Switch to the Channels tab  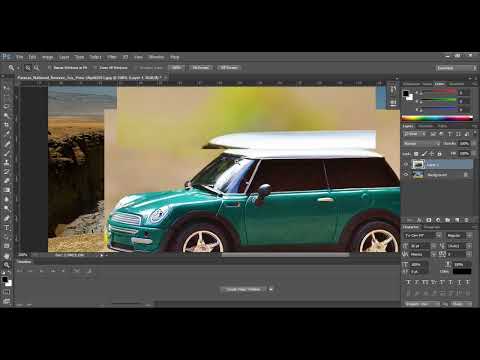point(425,126)
